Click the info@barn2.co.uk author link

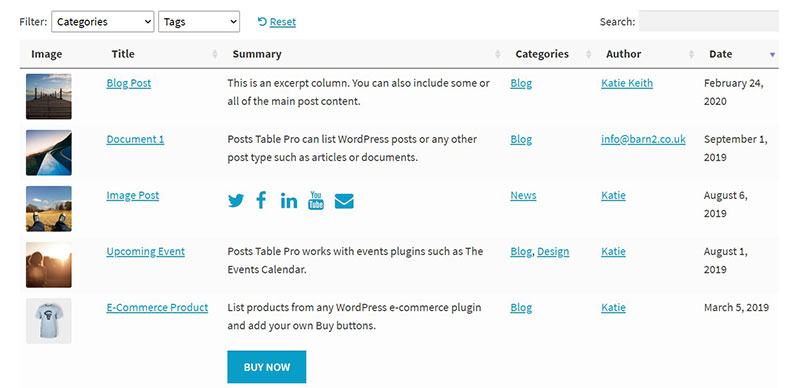[x=643, y=139]
